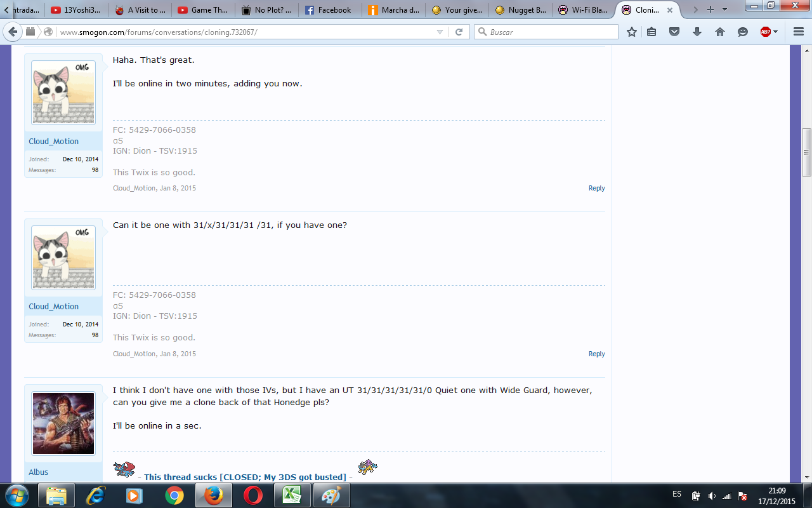Close the active Cloning tab
This screenshot has height=508, width=812.
670,10
